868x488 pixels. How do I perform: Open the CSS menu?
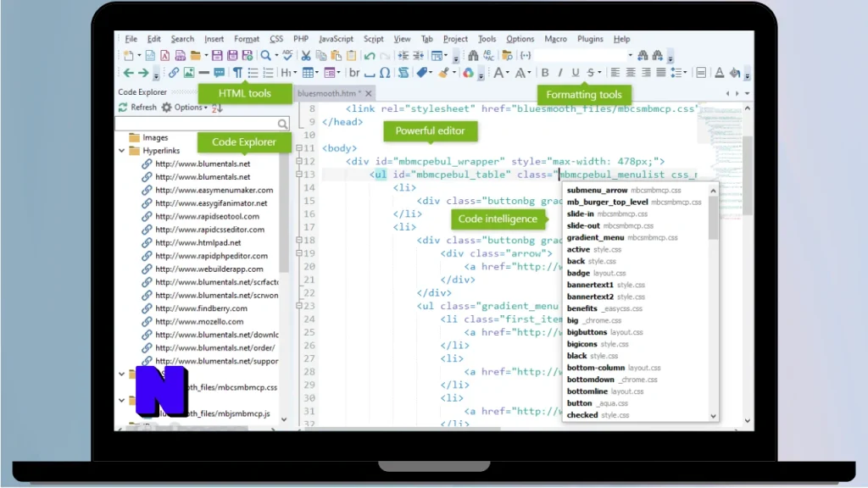pyautogui.click(x=276, y=39)
